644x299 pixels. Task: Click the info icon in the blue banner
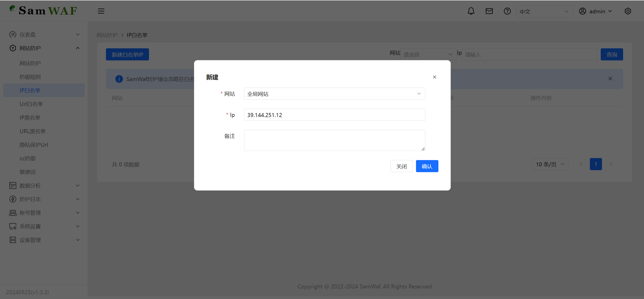coord(119,79)
